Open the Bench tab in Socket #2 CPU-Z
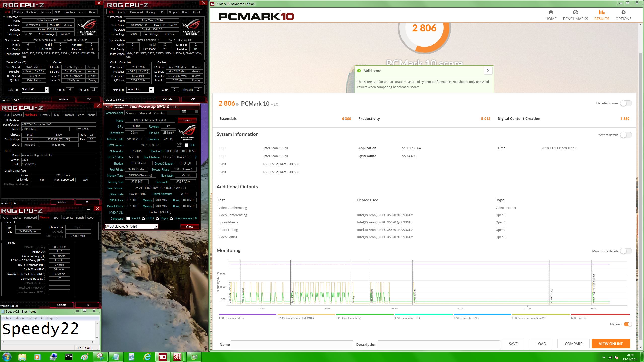The image size is (644, 362). (x=186, y=12)
